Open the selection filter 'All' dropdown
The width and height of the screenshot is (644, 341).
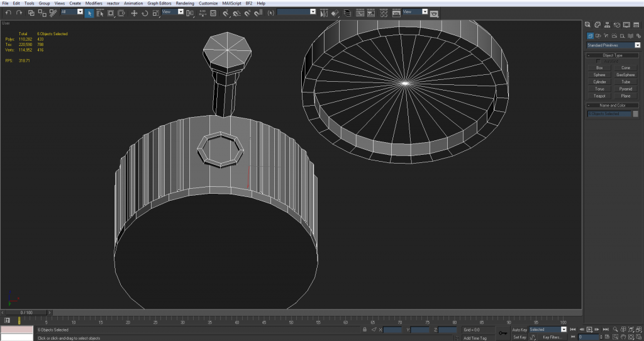coord(80,12)
